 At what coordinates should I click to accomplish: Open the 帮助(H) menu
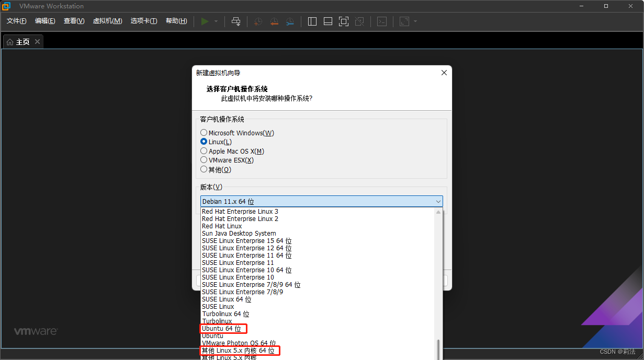point(176,21)
